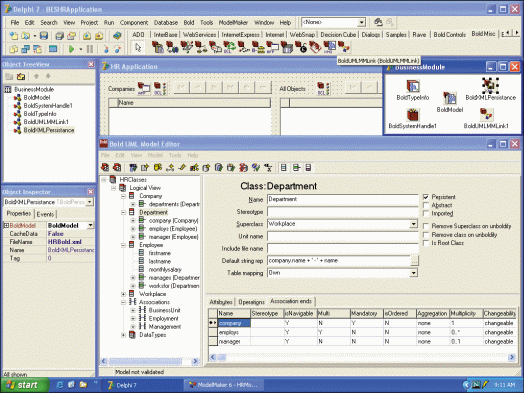Switch to the Events tab
Image resolution: width=524 pixels, height=393 pixels.
click(x=45, y=214)
